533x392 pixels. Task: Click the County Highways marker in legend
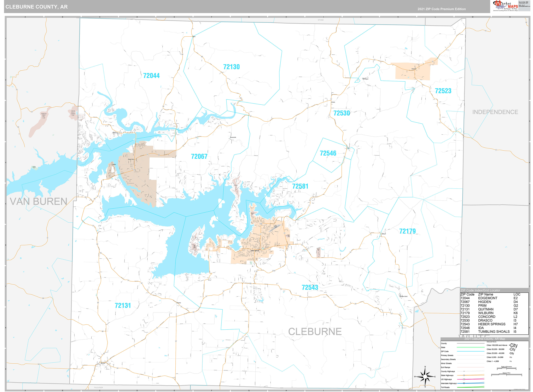464,371
